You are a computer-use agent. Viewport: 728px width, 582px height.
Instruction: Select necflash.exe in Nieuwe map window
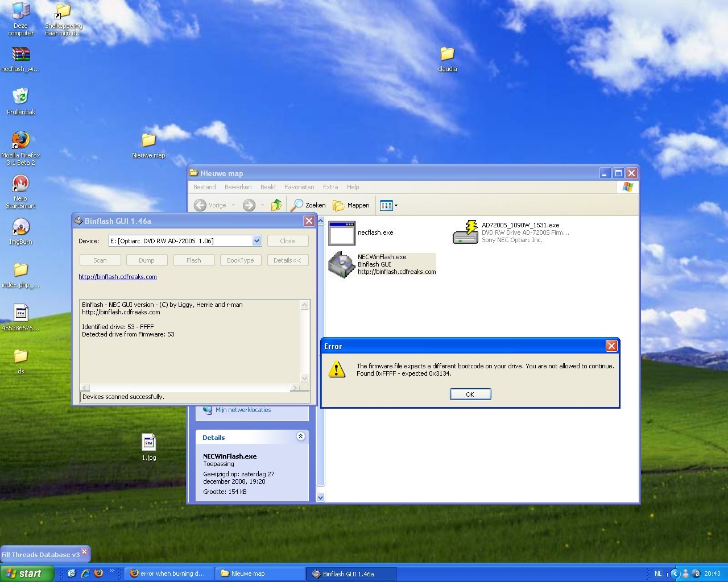[361, 233]
